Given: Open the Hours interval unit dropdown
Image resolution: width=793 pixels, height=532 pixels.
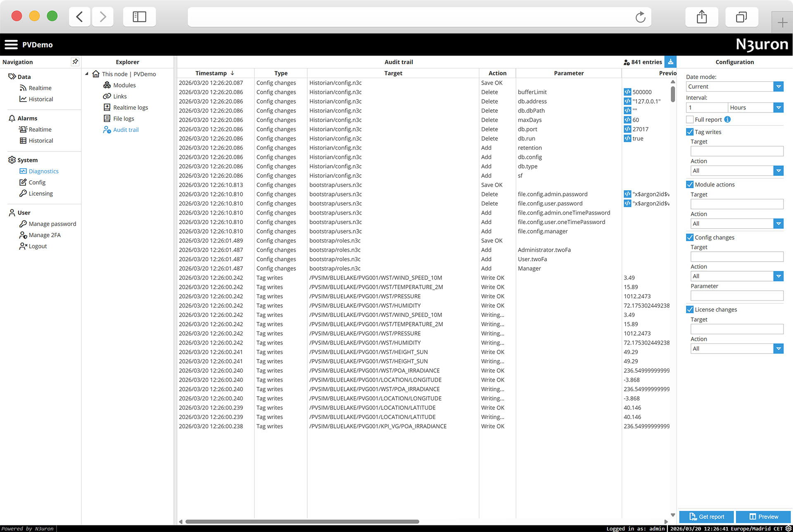Looking at the screenshot, I should click(x=778, y=108).
